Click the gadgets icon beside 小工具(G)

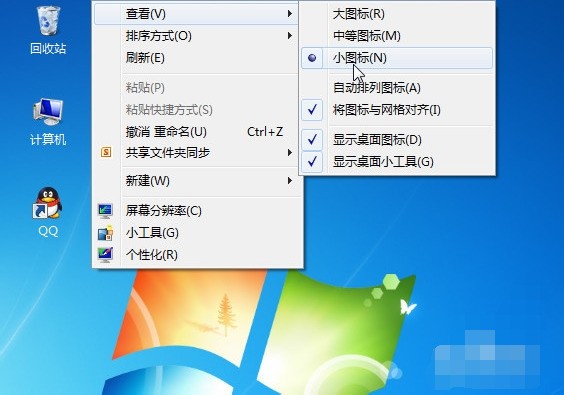[105, 233]
